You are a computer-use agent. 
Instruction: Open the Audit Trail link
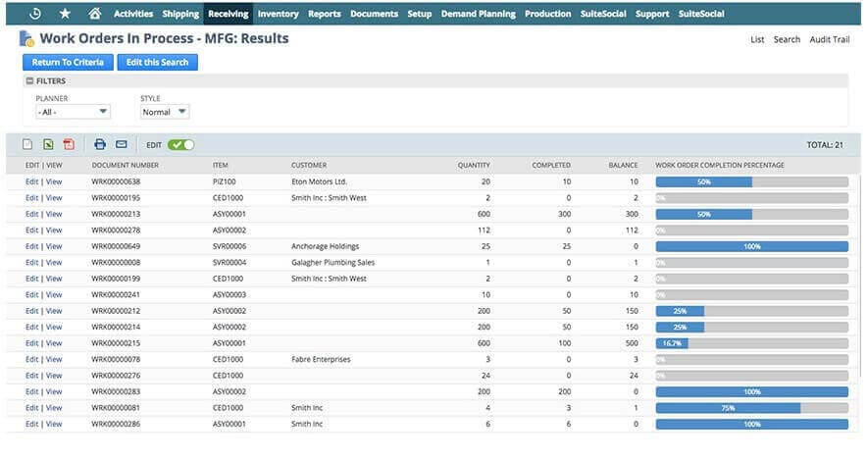pyautogui.click(x=829, y=39)
